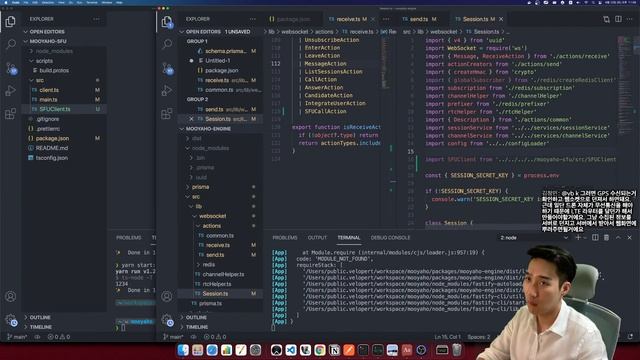
Task: Open Source Control in left VS Code window
Action: [x=11, y=68]
